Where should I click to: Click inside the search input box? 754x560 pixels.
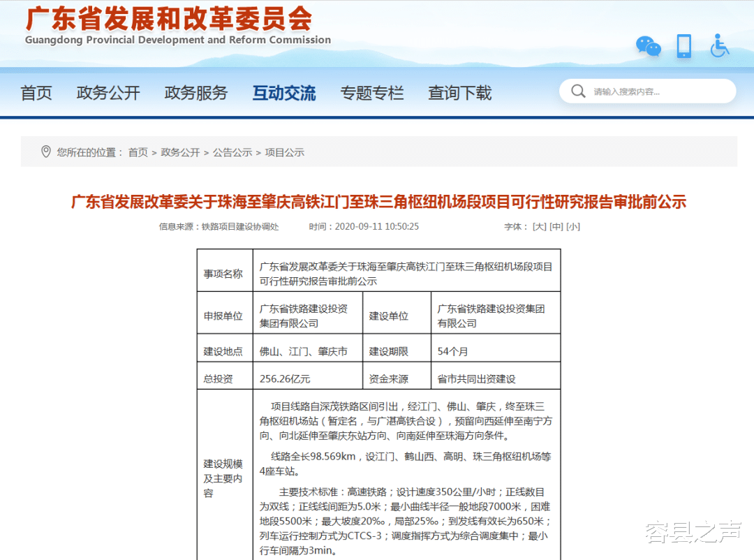642,91
